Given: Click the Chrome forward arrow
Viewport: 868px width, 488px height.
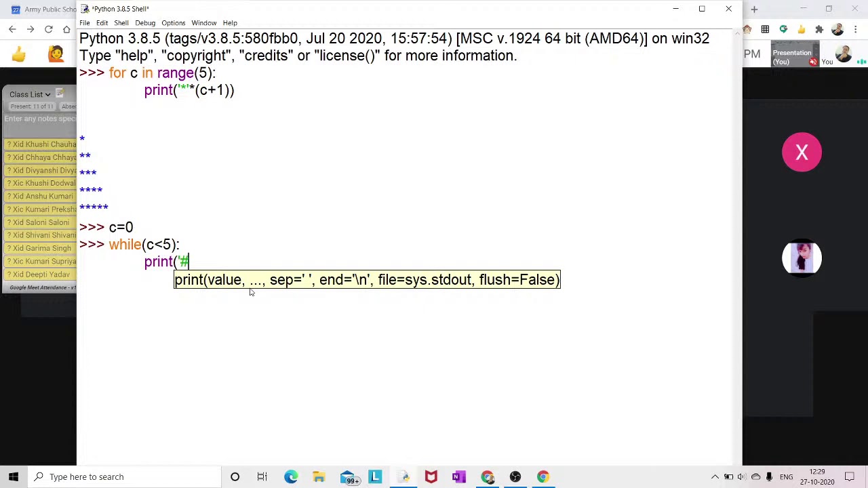Looking at the screenshot, I should click(31, 29).
